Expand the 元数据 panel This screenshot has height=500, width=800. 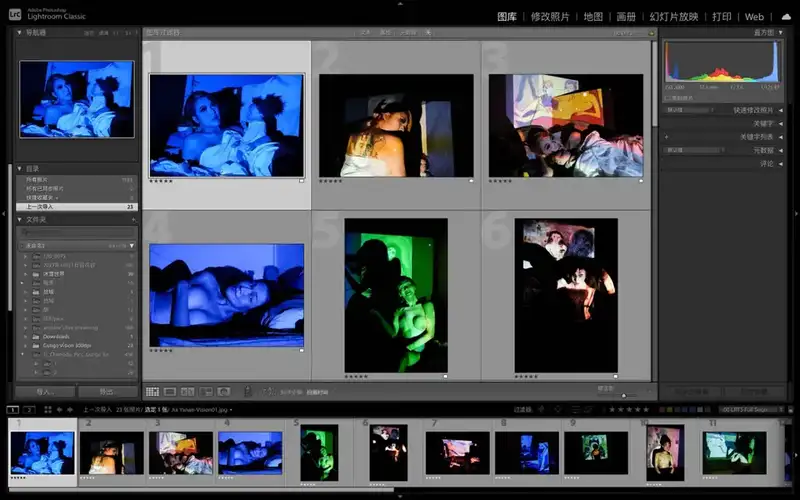point(781,150)
